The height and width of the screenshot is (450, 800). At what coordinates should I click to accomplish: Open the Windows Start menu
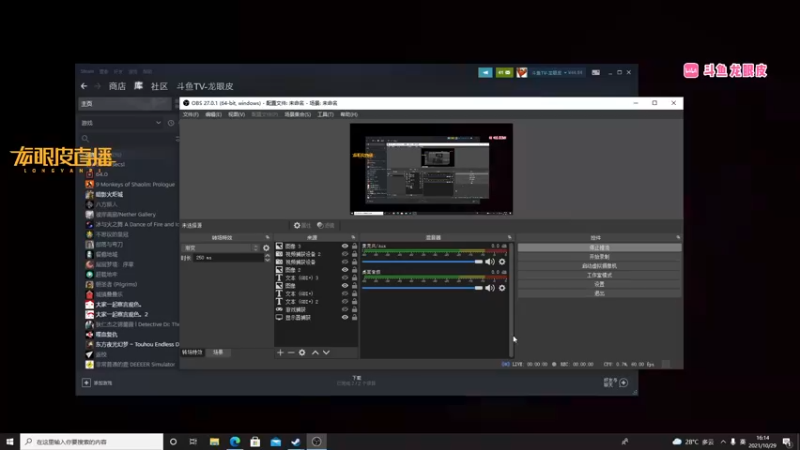(x=10, y=441)
